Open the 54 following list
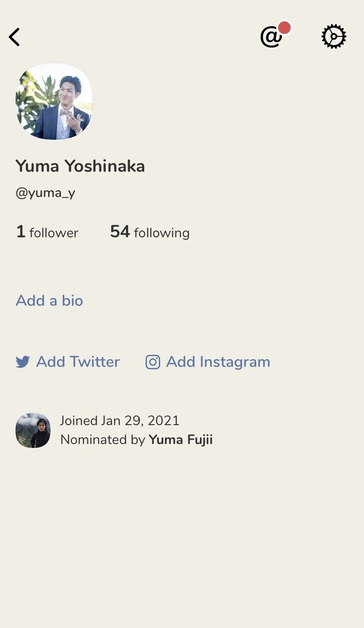Screen dimensions: 364x628 pyautogui.click(x=150, y=232)
